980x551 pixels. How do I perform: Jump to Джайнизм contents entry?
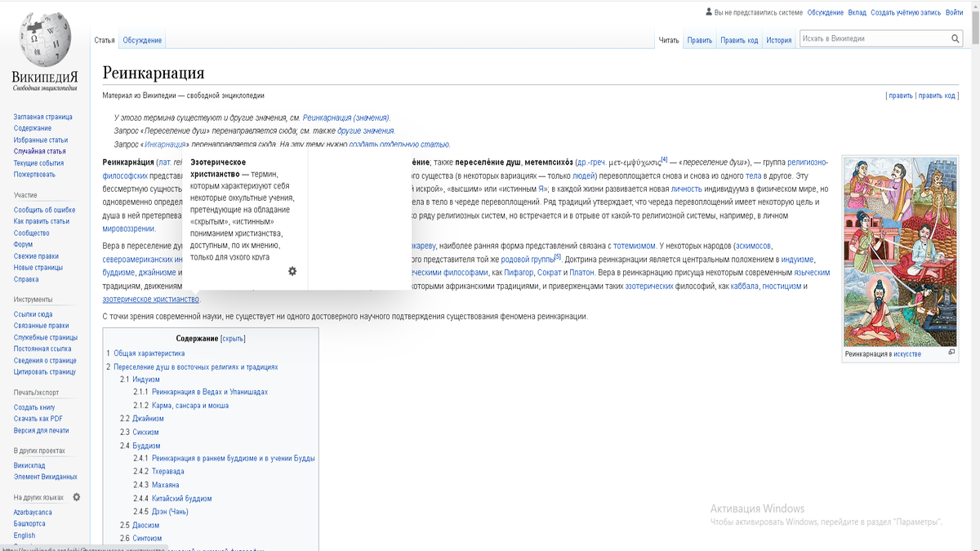pyautogui.click(x=148, y=418)
